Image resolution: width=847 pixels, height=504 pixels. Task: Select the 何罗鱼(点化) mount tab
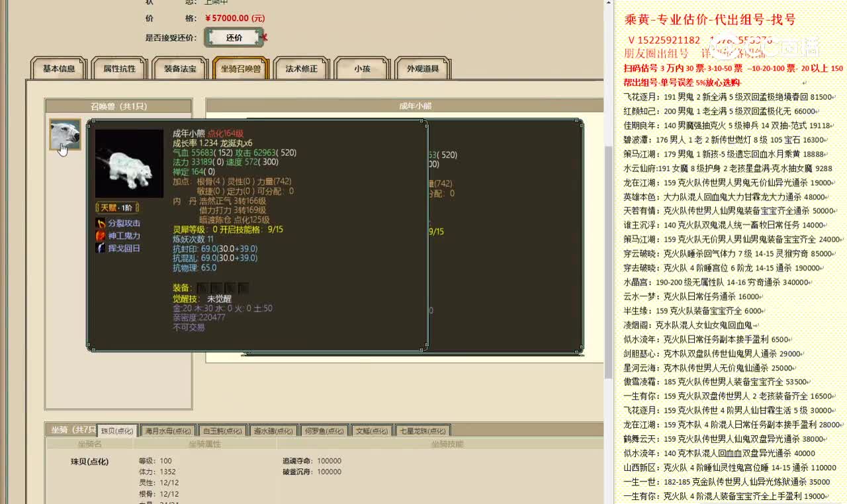[x=324, y=431]
